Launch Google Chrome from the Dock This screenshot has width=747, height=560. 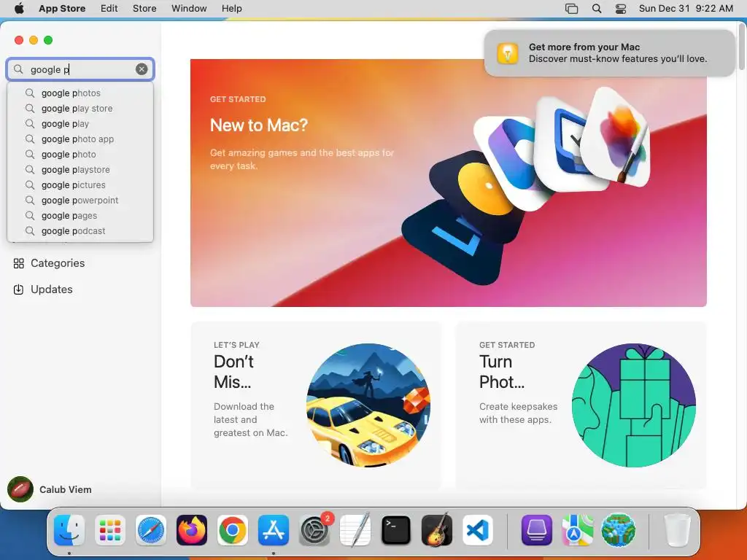point(233,530)
